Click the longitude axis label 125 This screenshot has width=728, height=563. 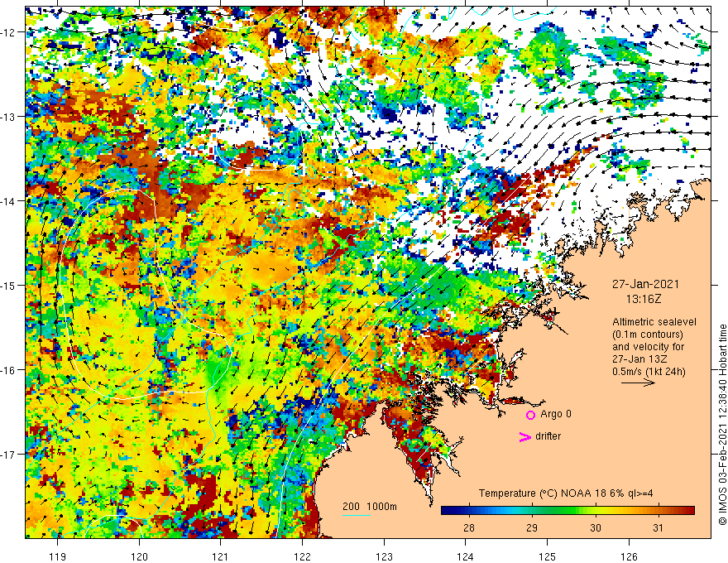[x=547, y=556]
